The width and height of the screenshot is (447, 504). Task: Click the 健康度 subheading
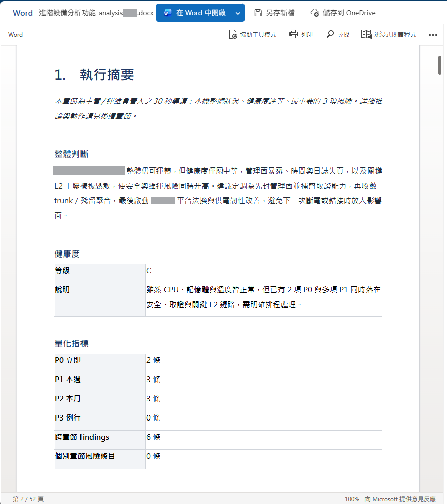tap(67, 254)
